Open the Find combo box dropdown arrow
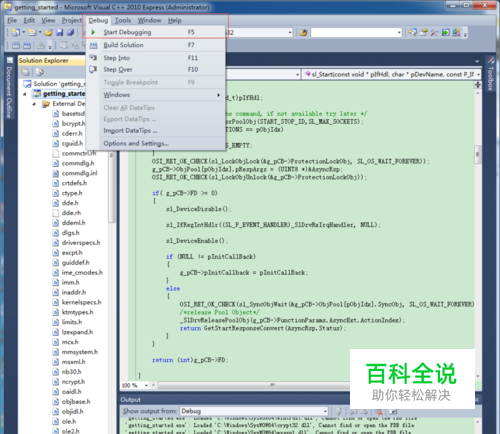This screenshot has width=500, height=434. tap(399, 33)
